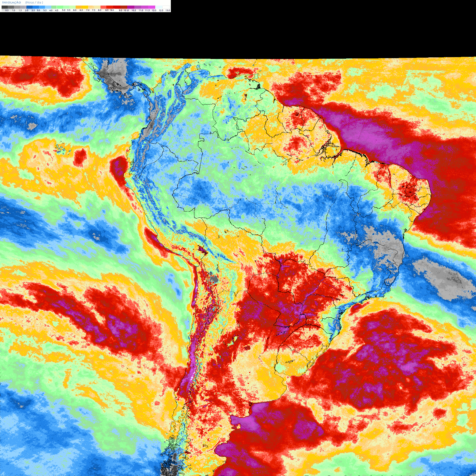Click the 6.0 legend value
476x476 pixels.
point(75,10)
